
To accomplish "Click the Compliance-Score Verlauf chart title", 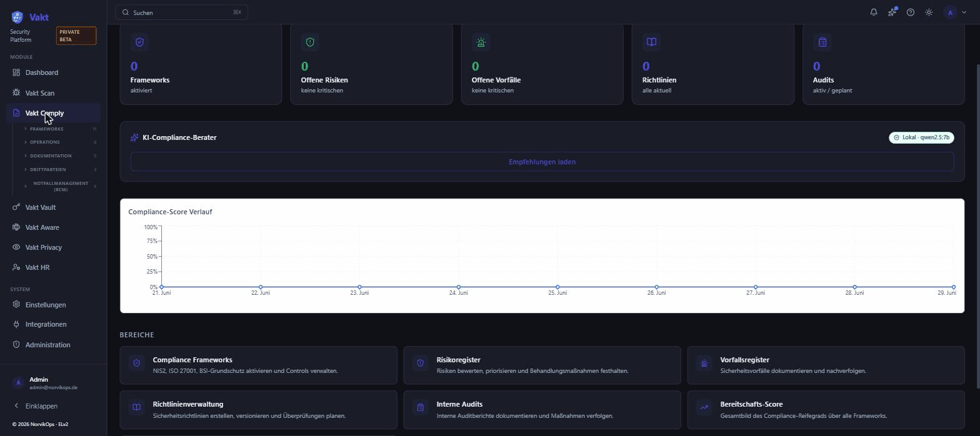I will coord(170,212).
